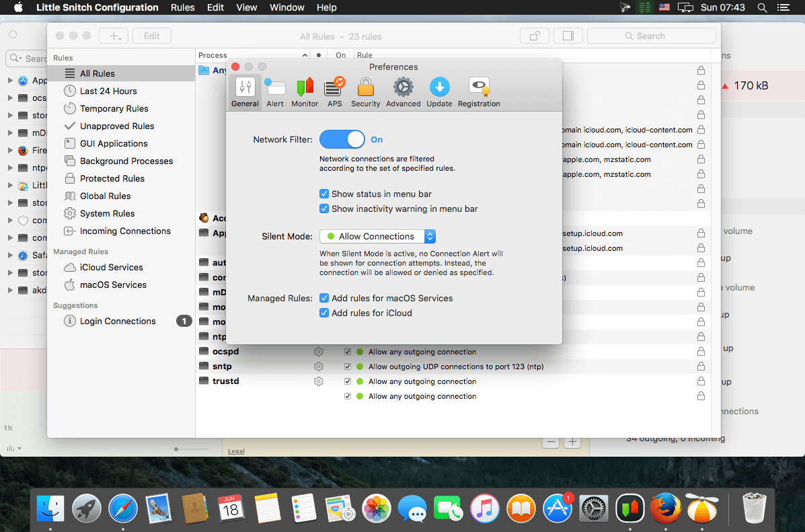Viewport: 805px width, 532px height.
Task: Select Unapproved Rules in the sidebar
Action: 117,126
